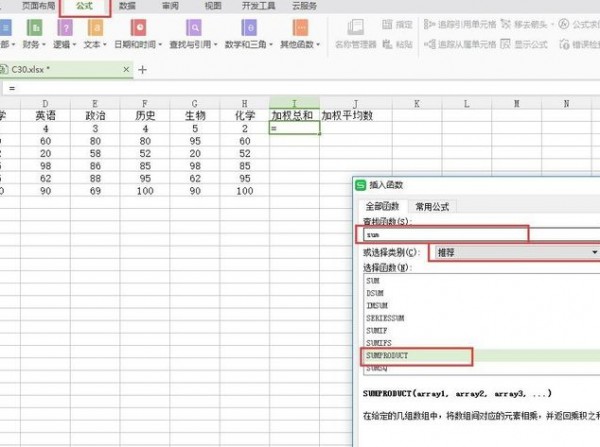Click the 加权平均数 header cell
The height and width of the screenshot is (447, 600).
(355, 116)
